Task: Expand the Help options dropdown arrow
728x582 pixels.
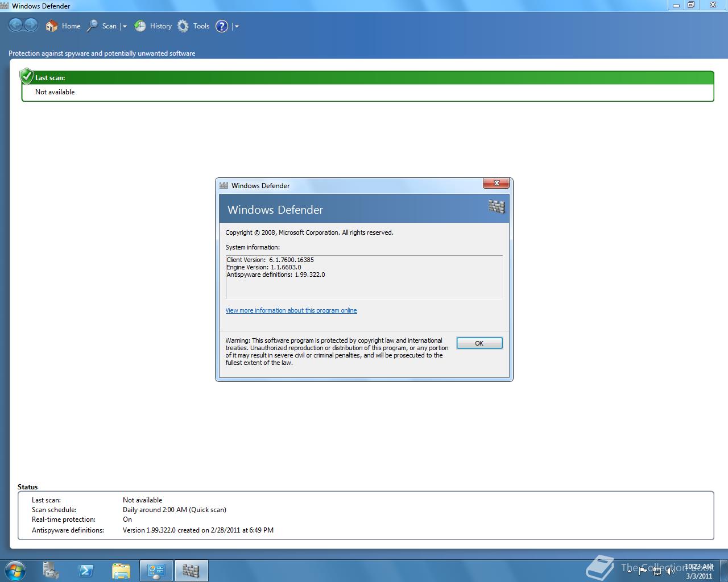Action: [237, 26]
